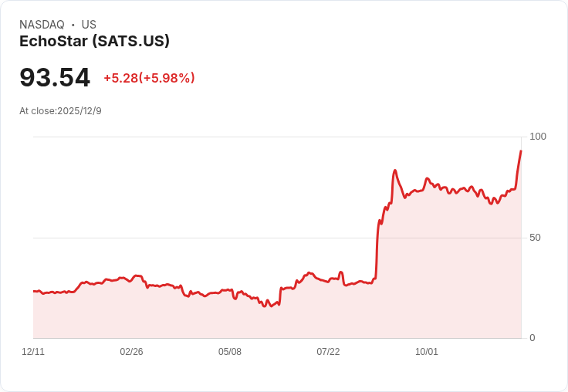The height and width of the screenshot is (392, 568).
Task: Click the 02/26 date label on x-axis
Action: click(x=131, y=352)
